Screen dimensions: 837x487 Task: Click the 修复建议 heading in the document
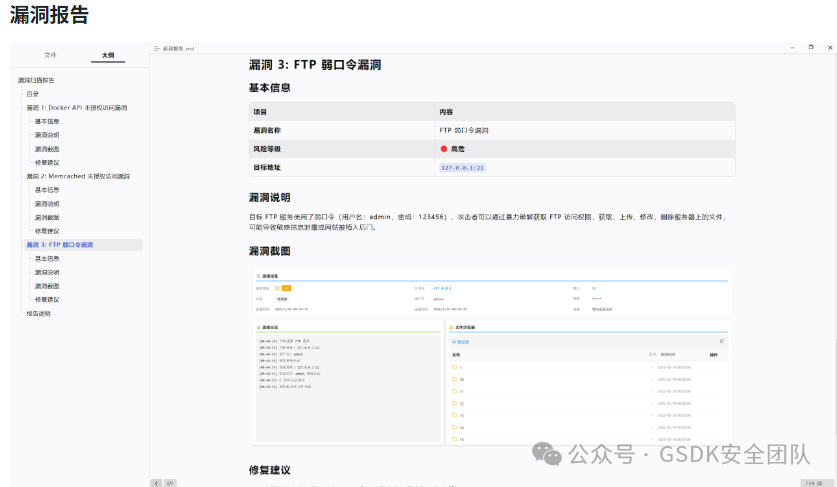pos(270,470)
